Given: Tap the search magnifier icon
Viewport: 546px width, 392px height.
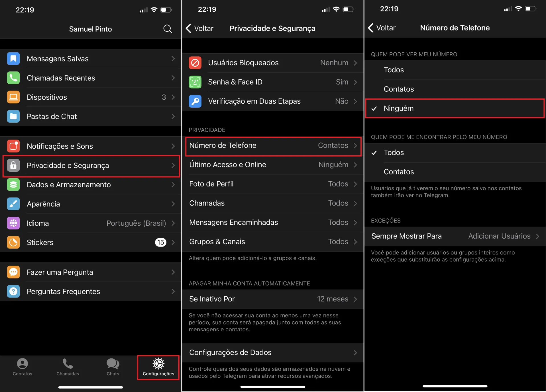Looking at the screenshot, I should click(168, 29).
